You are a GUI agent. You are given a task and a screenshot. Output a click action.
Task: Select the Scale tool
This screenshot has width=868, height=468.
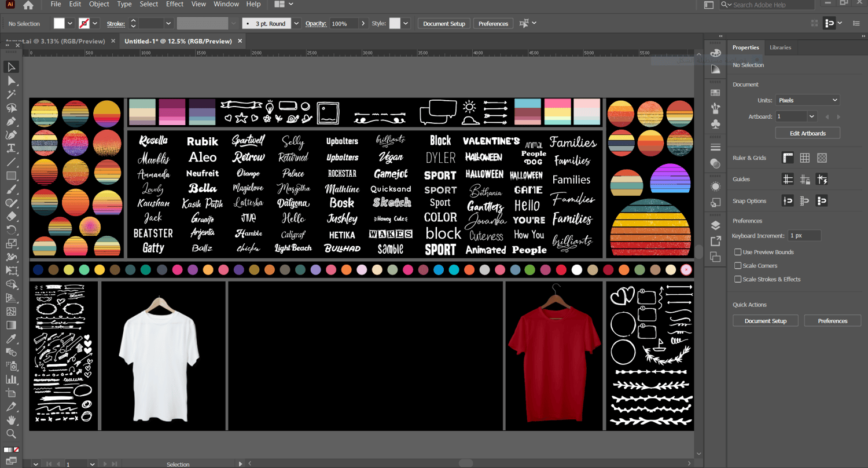click(x=11, y=243)
